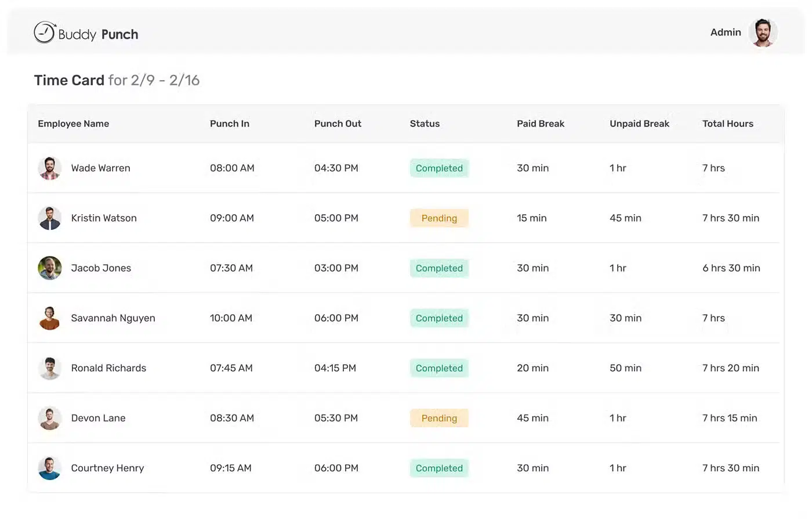Open the Admin profile photo
Viewport: 812px width, 519px height.
(763, 33)
